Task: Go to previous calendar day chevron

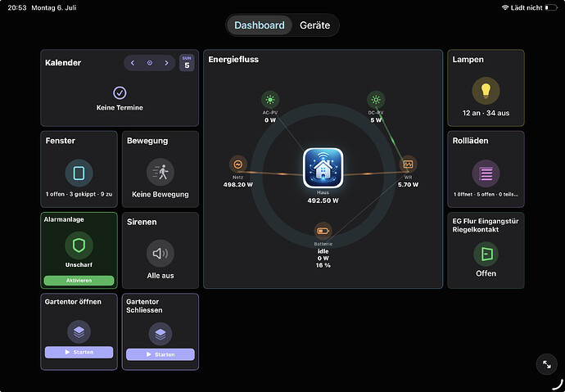Action: pyautogui.click(x=133, y=63)
